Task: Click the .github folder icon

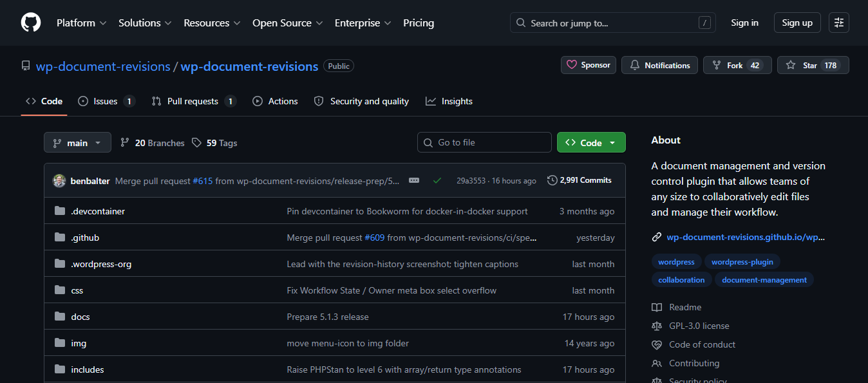Action: coord(60,238)
